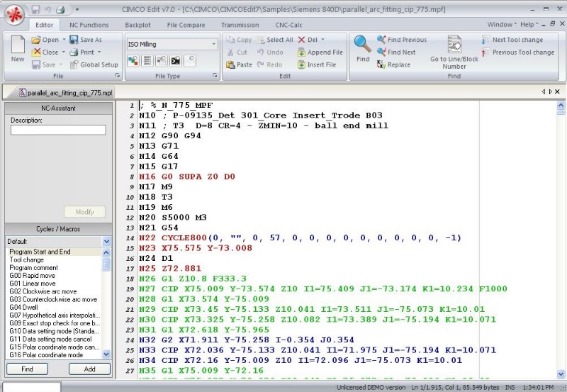The height and width of the screenshot is (392, 567).
Task: Click the CIMCO application logo button
Action: pos(14,15)
